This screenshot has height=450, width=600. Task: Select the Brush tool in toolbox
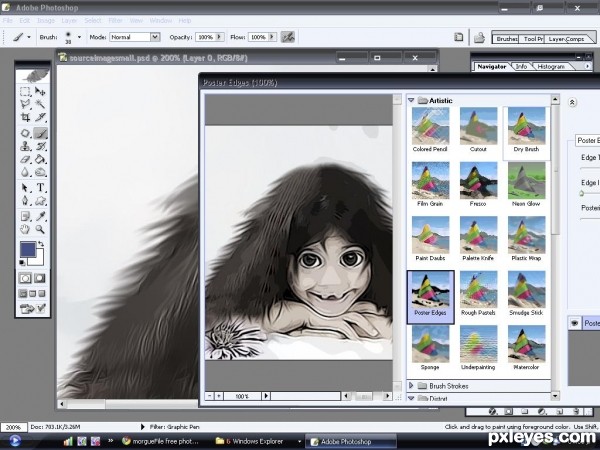coord(40,133)
